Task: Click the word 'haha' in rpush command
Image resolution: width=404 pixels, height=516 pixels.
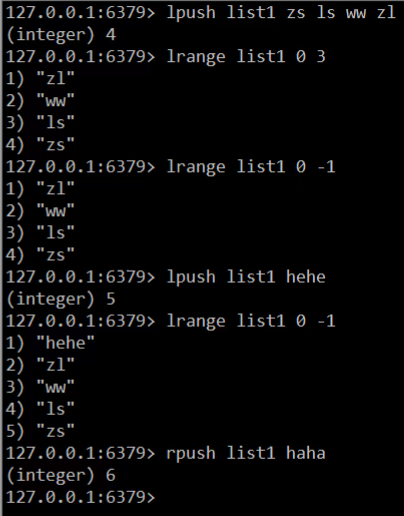Action: tap(306, 453)
